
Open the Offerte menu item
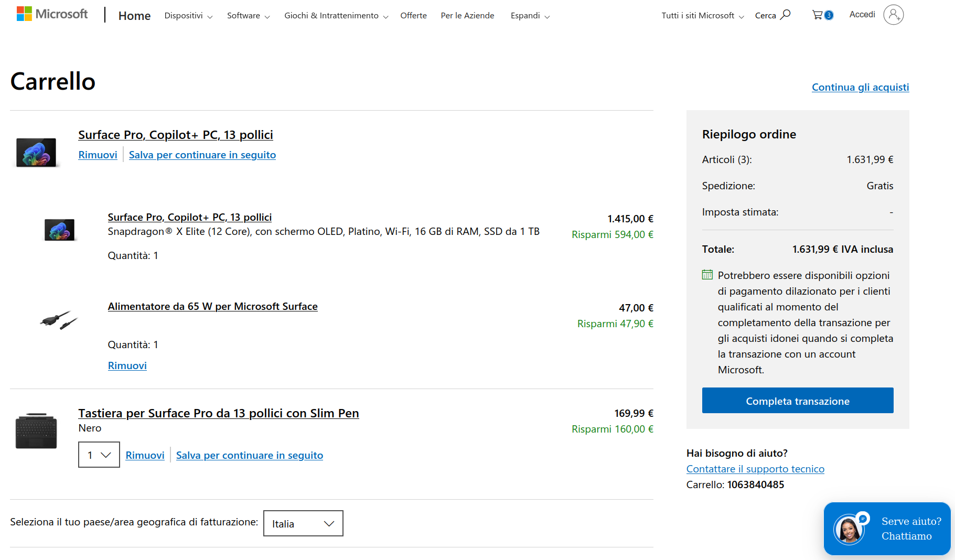tap(413, 16)
